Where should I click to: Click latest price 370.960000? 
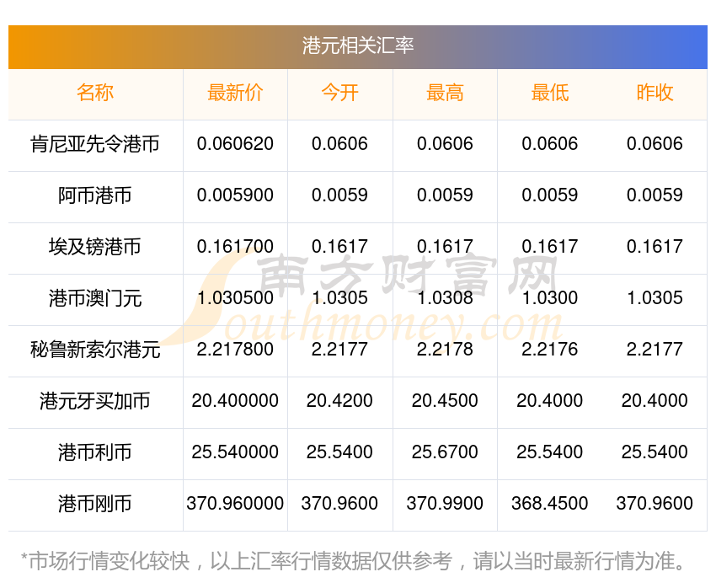click(235, 504)
